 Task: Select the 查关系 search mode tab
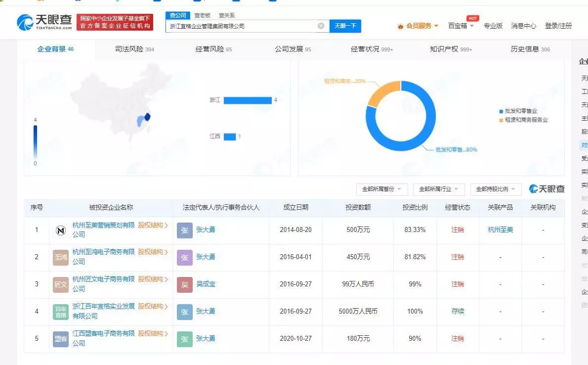(x=227, y=15)
